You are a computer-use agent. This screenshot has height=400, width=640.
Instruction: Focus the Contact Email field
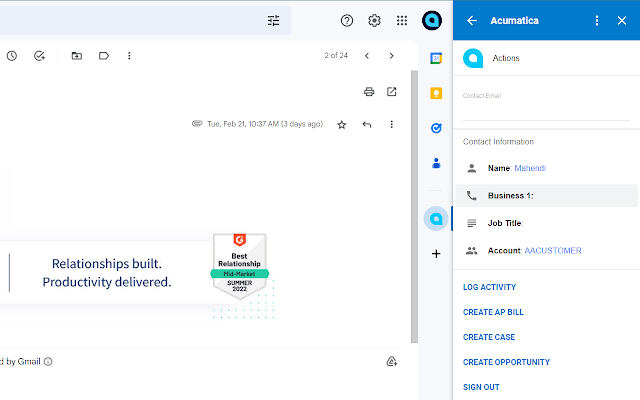[x=546, y=108]
